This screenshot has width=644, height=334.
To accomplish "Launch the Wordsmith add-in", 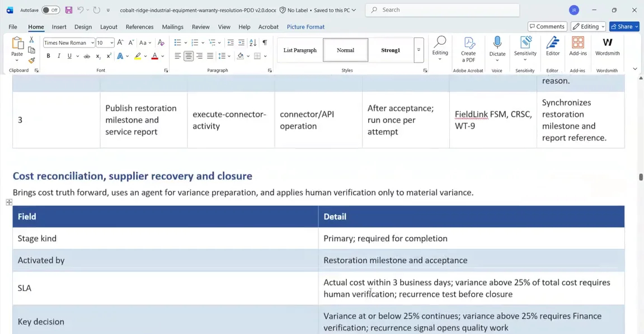I will (x=608, y=46).
